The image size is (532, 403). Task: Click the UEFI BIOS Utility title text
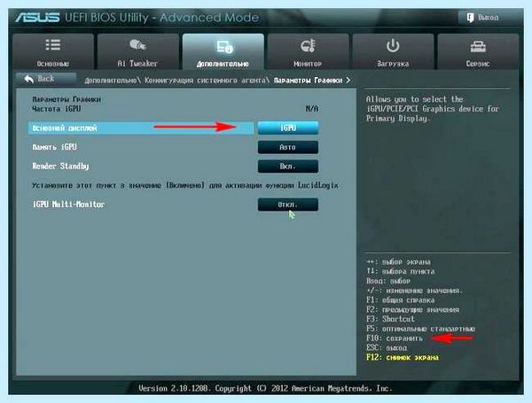161,18
